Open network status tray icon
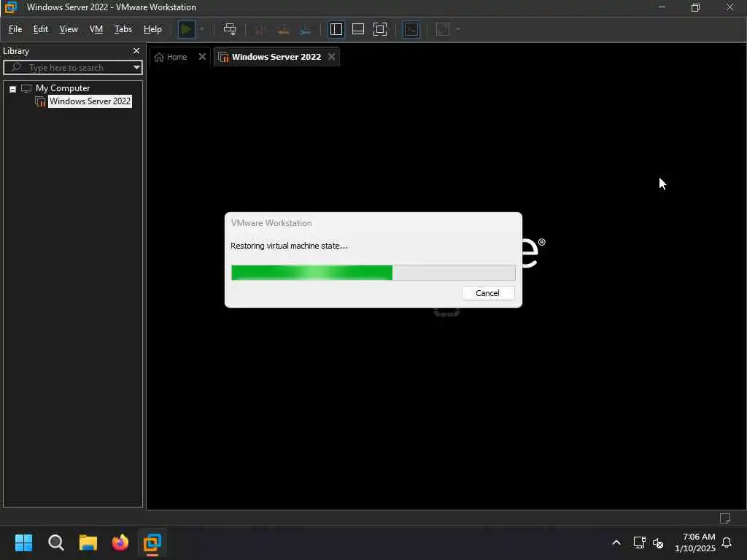747x560 pixels. pos(639,542)
